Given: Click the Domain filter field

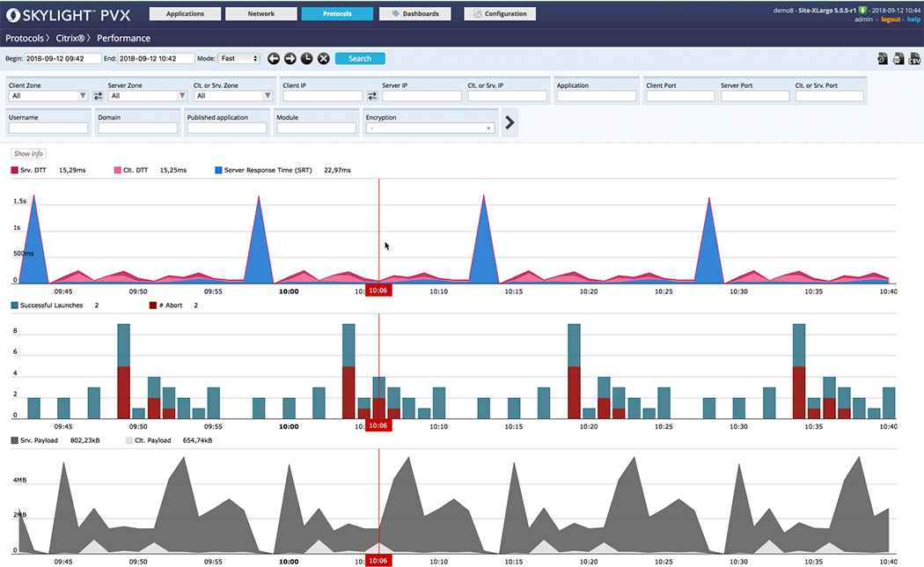Looking at the screenshot, I should (x=138, y=128).
